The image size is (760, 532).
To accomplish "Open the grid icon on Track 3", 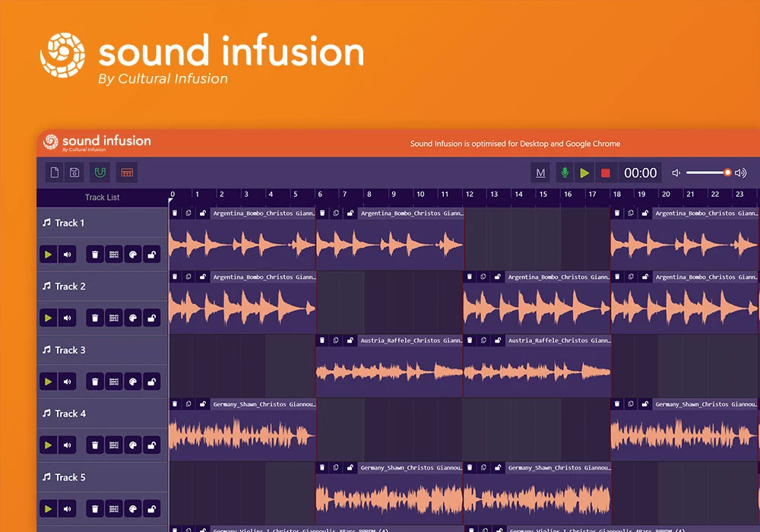I will click(114, 382).
